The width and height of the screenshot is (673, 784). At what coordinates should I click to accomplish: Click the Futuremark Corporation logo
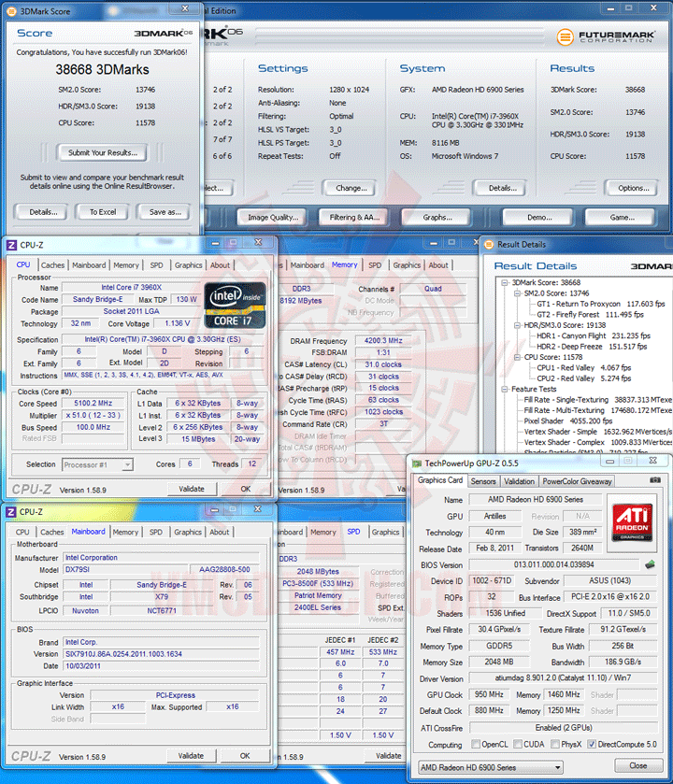coord(605,36)
